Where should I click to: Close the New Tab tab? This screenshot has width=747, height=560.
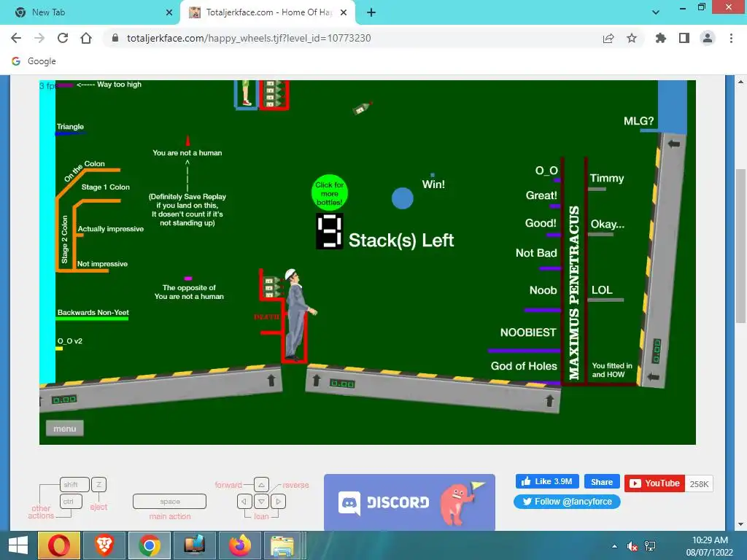click(x=169, y=12)
